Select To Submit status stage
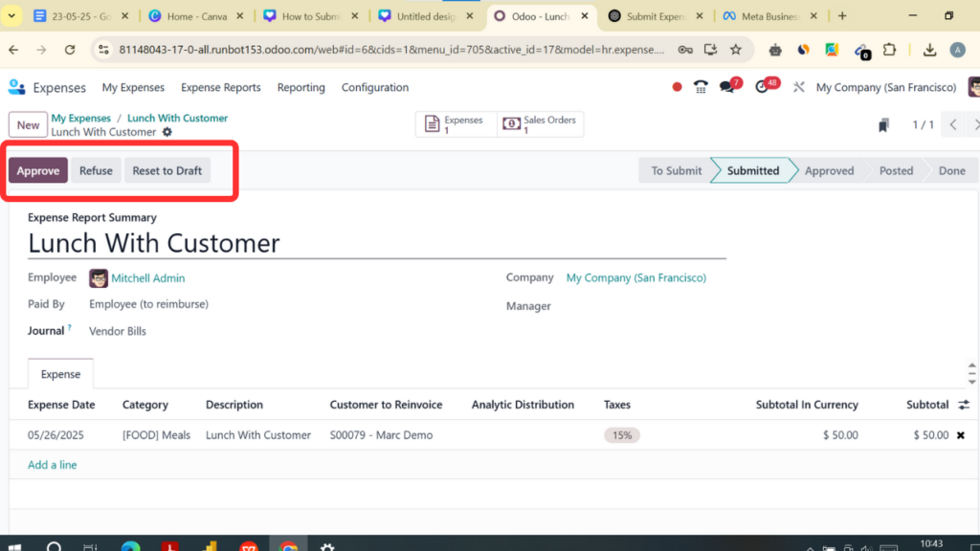Image resolution: width=980 pixels, height=551 pixels. click(677, 170)
